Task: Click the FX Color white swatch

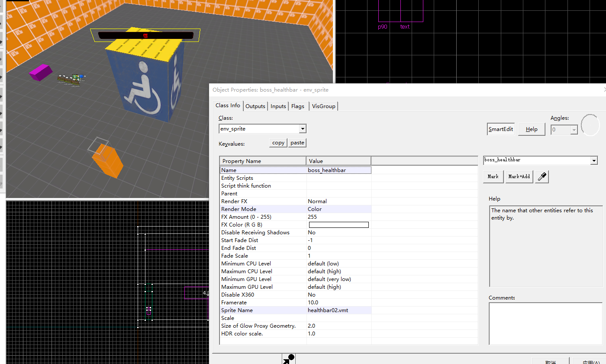Action: [x=338, y=225]
